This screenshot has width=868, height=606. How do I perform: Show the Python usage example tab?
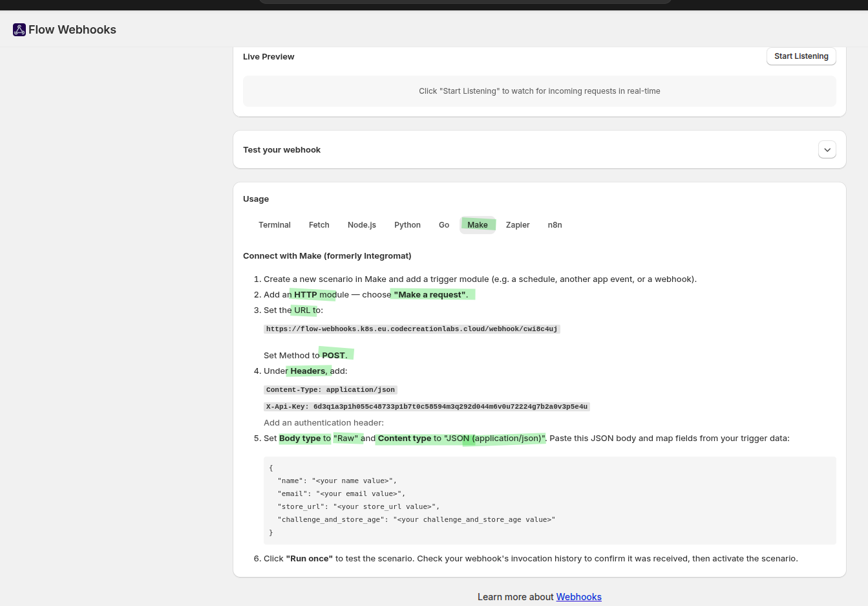tap(407, 225)
